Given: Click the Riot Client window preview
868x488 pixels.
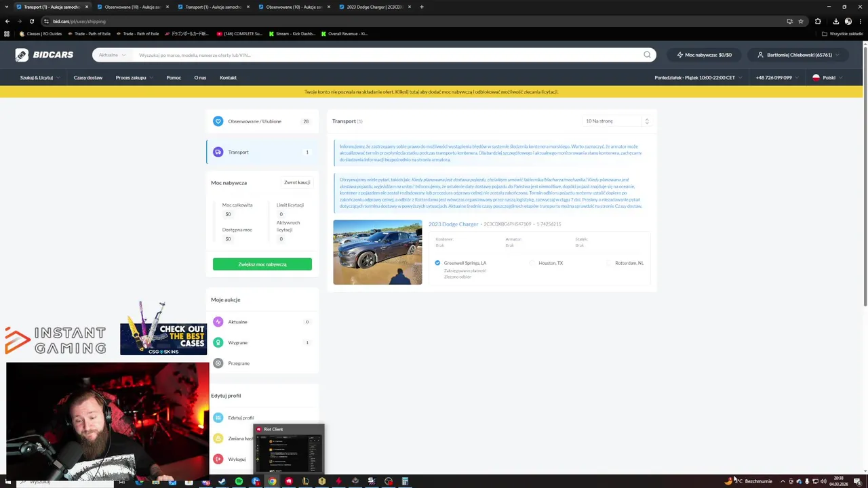Looking at the screenshot, I should pyautogui.click(x=289, y=449).
